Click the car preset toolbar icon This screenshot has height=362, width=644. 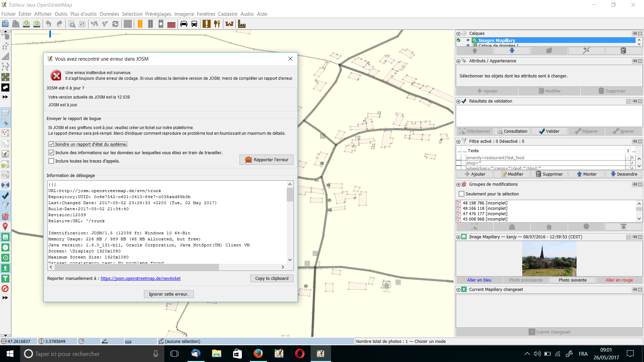click(x=184, y=24)
